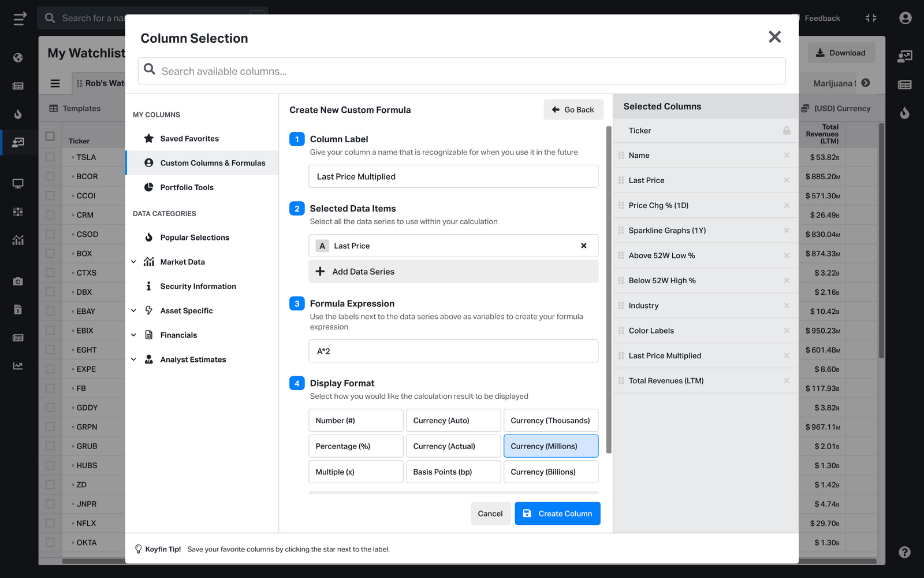Viewport: 924px width, 578px height.
Task: Remove Sparkline Graphs (1Y) column
Action: tap(786, 231)
